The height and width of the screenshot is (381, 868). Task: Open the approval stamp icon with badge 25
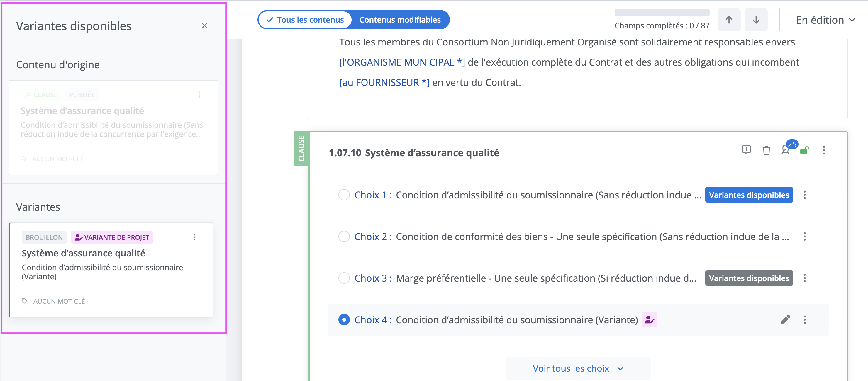pyautogui.click(x=785, y=150)
